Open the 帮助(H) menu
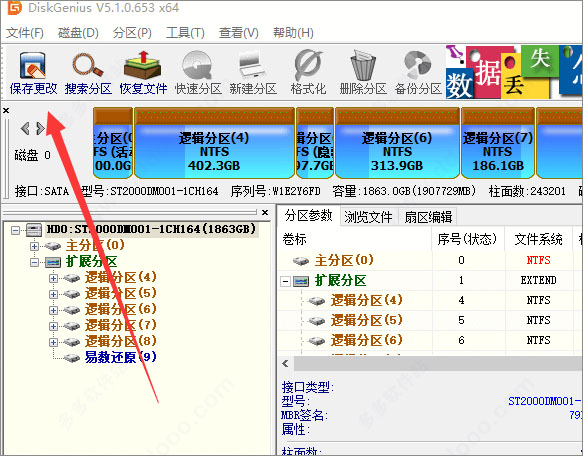 click(x=293, y=33)
